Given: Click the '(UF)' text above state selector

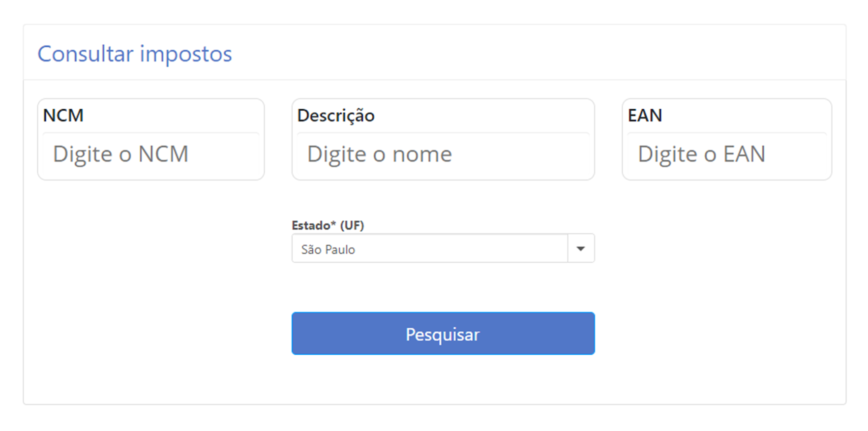Looking at the screenshot, I should (352, 225).
